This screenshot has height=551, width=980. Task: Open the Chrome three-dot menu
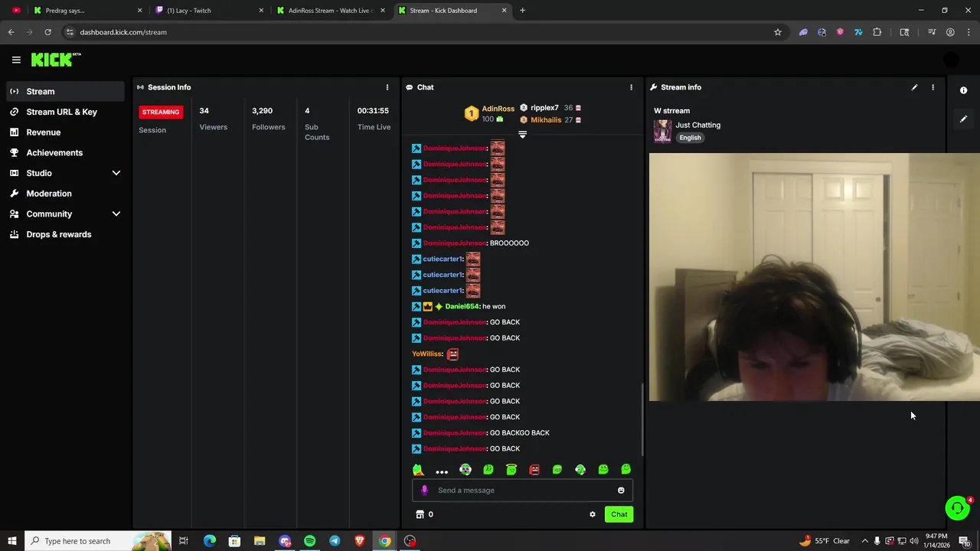point(969,32)
